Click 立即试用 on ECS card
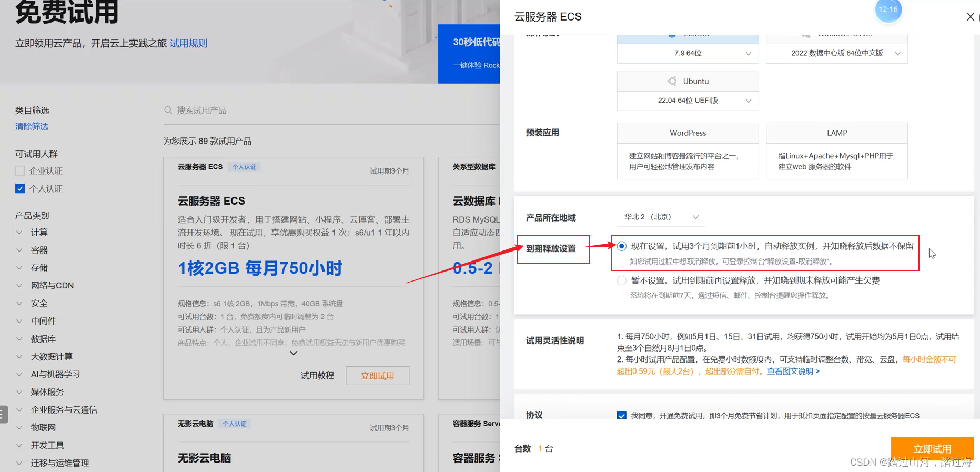Viewport: 980px width, 472px height. 377,376
